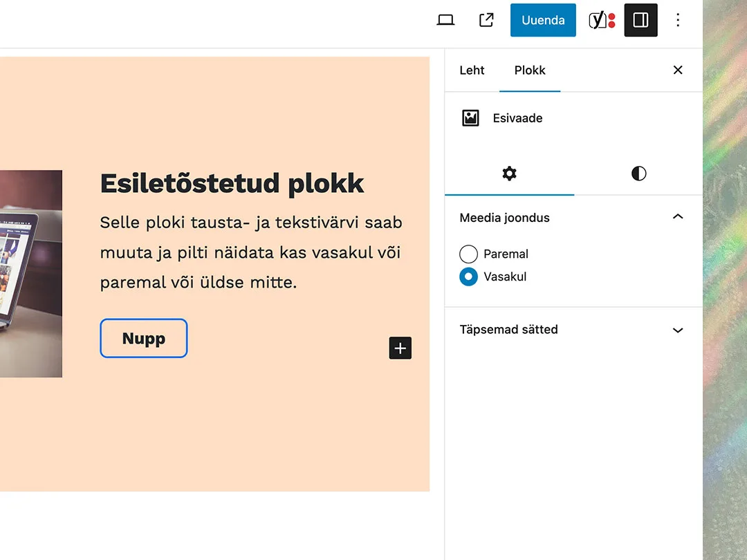Screen dimensions: 747x560
Task: Click the Nupp button in block
Action: [143, 338]
